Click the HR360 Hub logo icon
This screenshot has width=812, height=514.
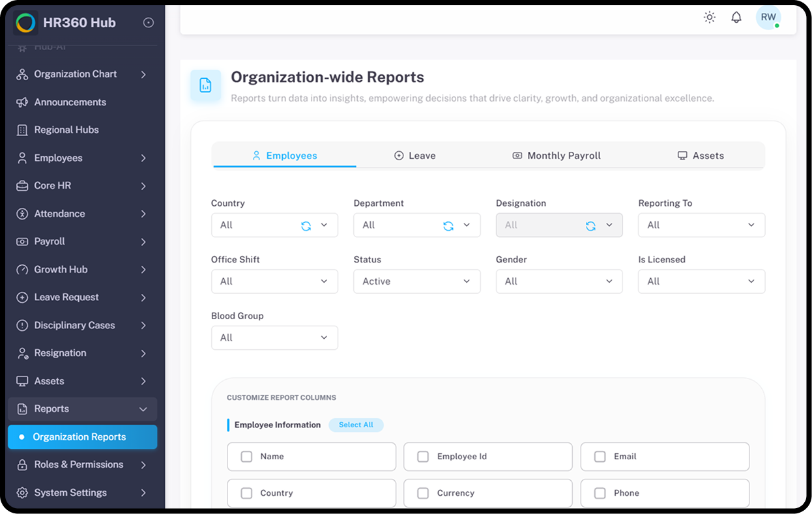(25, 23)
